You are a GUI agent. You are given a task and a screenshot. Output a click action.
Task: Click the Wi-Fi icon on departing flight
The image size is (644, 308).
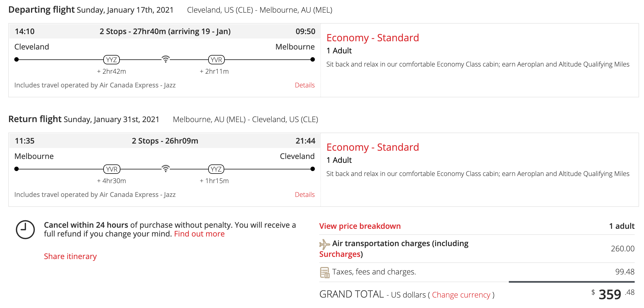point(165,59)
